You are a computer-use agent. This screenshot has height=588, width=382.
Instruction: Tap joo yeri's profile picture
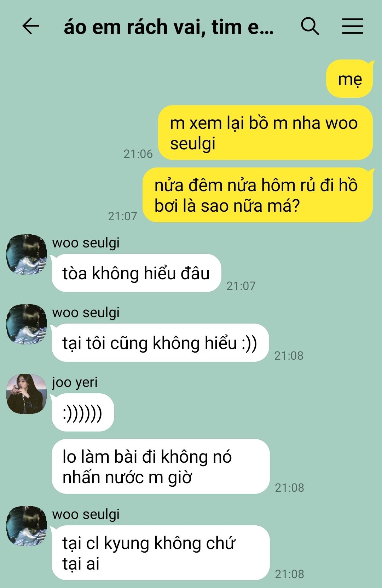coord(27,394)
